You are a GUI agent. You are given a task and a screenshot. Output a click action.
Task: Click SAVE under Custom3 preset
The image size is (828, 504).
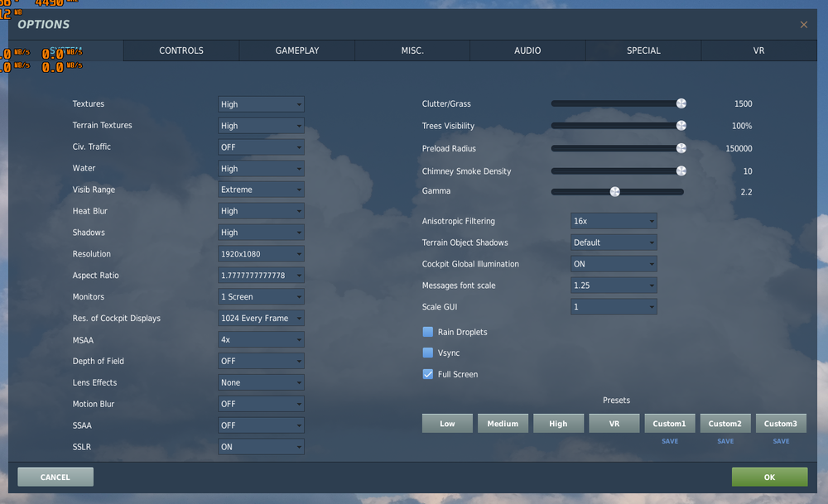[x=781, y=441]
